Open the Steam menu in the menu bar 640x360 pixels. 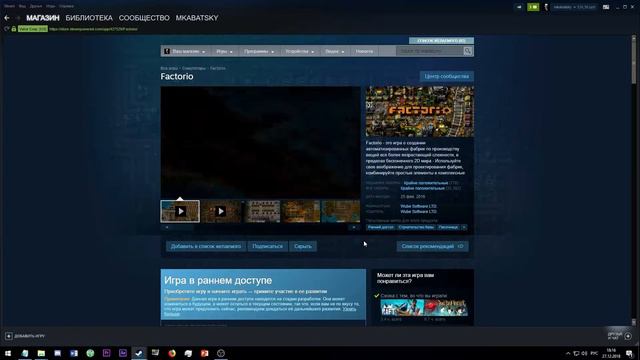tap(9, 6)
